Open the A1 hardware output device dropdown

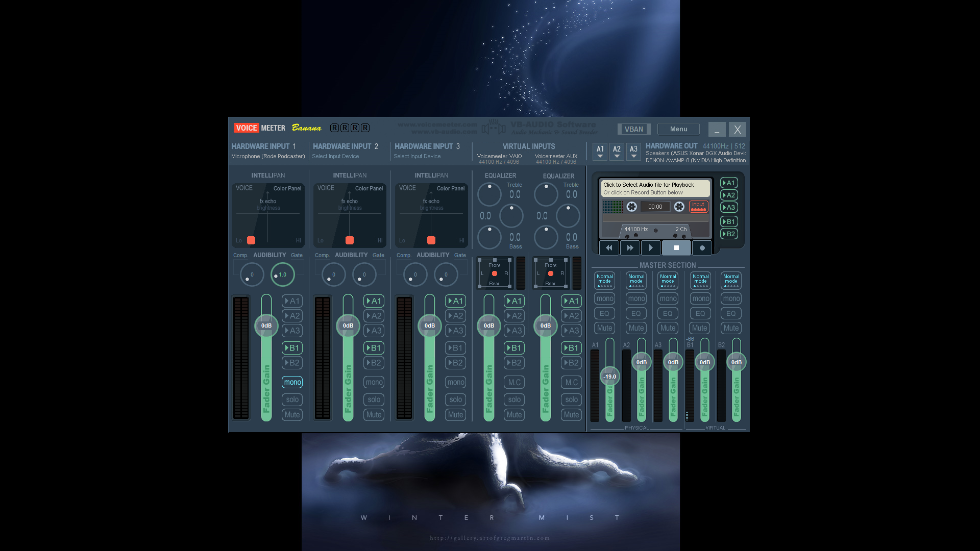click(600, 152)
